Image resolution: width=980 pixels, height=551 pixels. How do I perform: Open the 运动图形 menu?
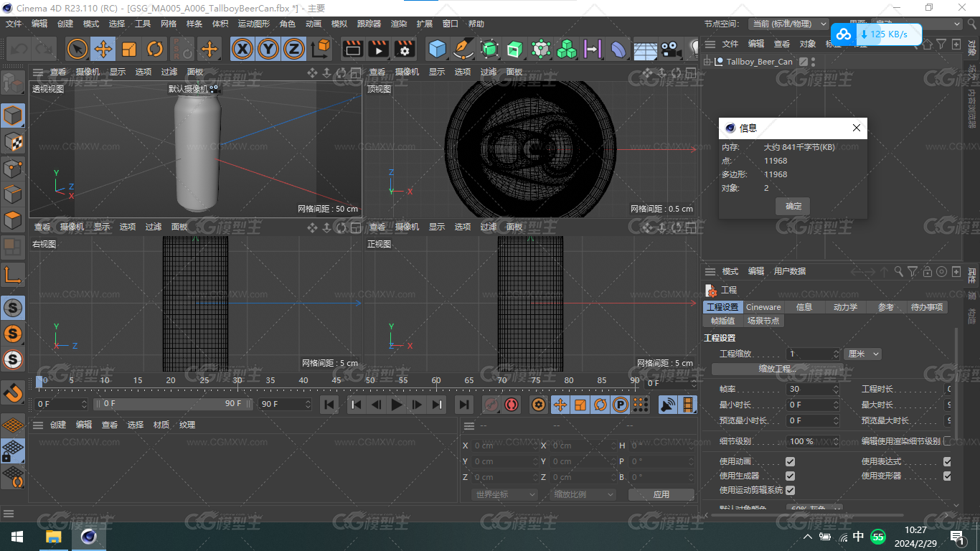click(x=254, y=24)
